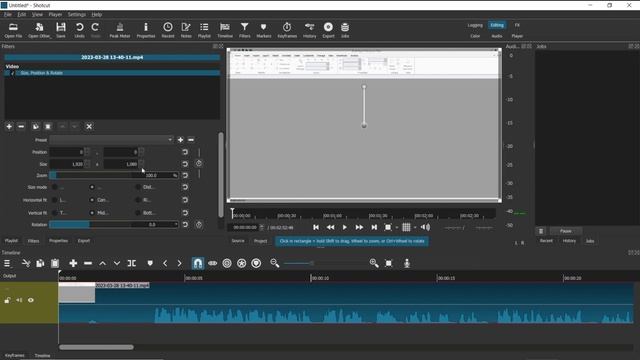
Task: Switch to the Project player tab
Action: coord(260,241)
